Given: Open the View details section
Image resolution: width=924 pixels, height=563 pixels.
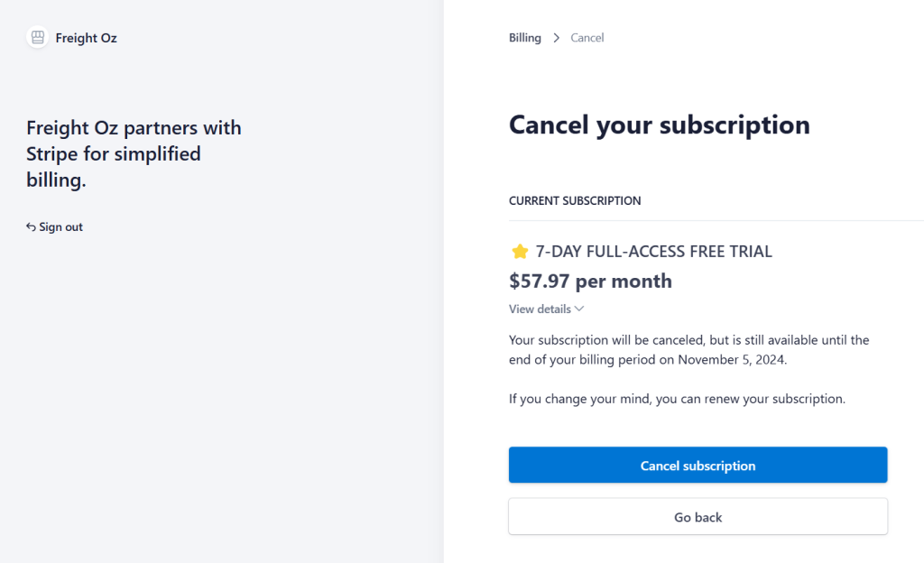Looking at the screenshot, I should 541,309.
